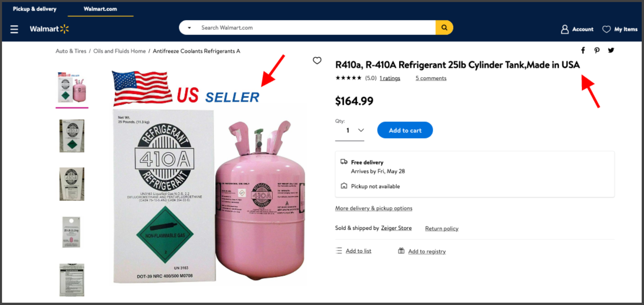This screenshot has height=305, width=644.
Task: Open More delivery & pickup options
Action: click(374, 208)
